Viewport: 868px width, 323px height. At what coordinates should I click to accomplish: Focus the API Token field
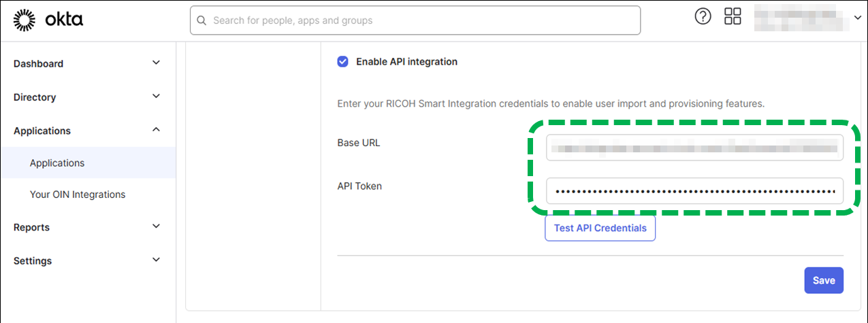694,191
